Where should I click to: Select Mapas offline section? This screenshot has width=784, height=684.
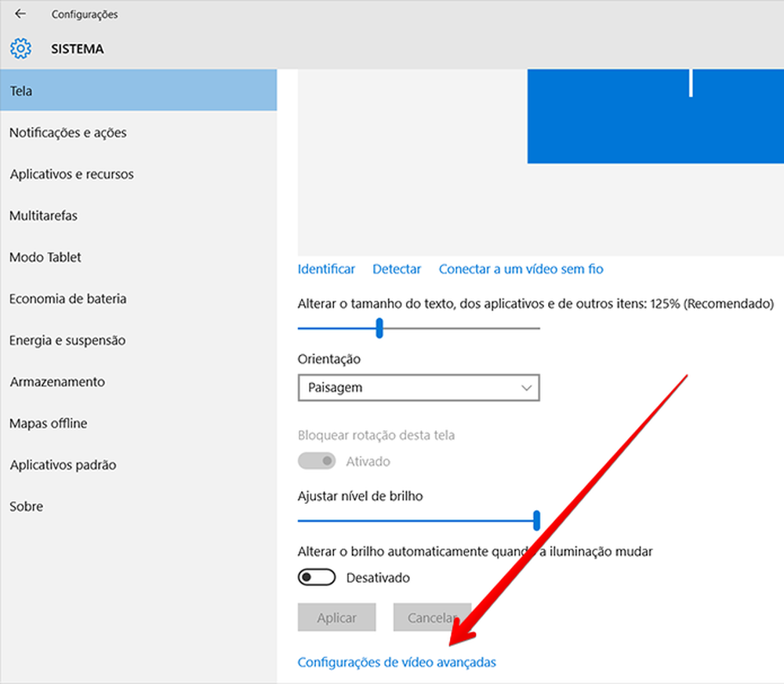pos(48,423)
